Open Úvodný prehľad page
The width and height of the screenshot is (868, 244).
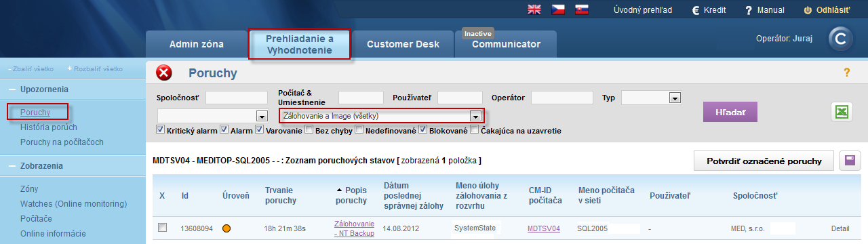tap(643, 10)
